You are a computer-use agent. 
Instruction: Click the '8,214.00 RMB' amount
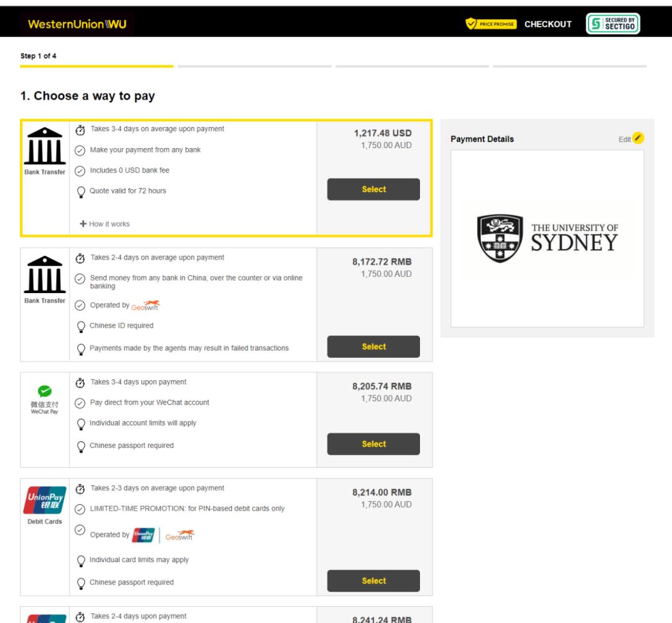click(x=382, y=492)
